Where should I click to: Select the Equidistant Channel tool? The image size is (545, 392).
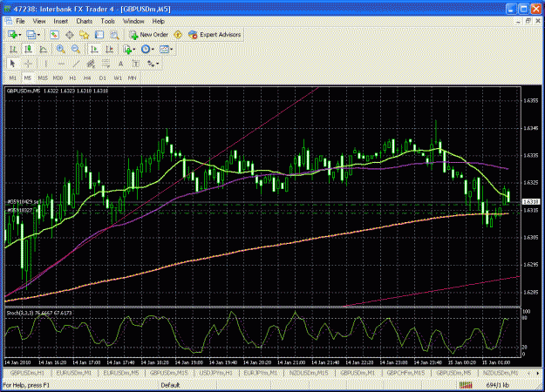click(91, 64)
